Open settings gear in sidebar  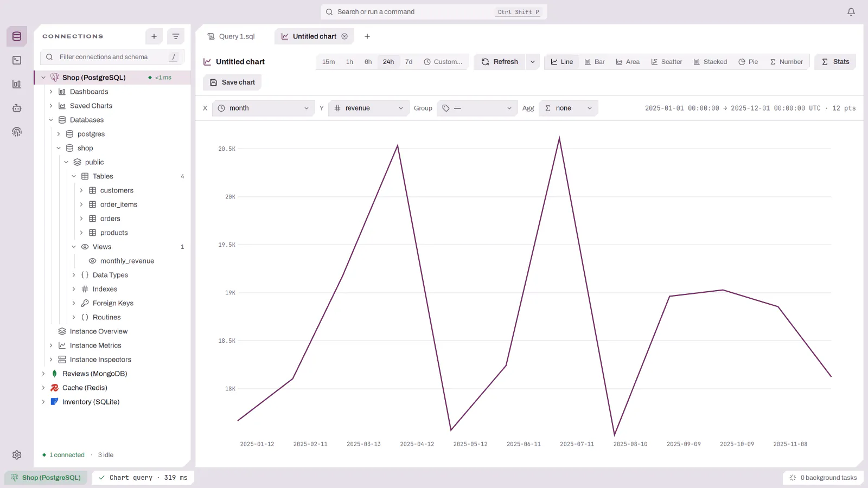coord(17,455)
